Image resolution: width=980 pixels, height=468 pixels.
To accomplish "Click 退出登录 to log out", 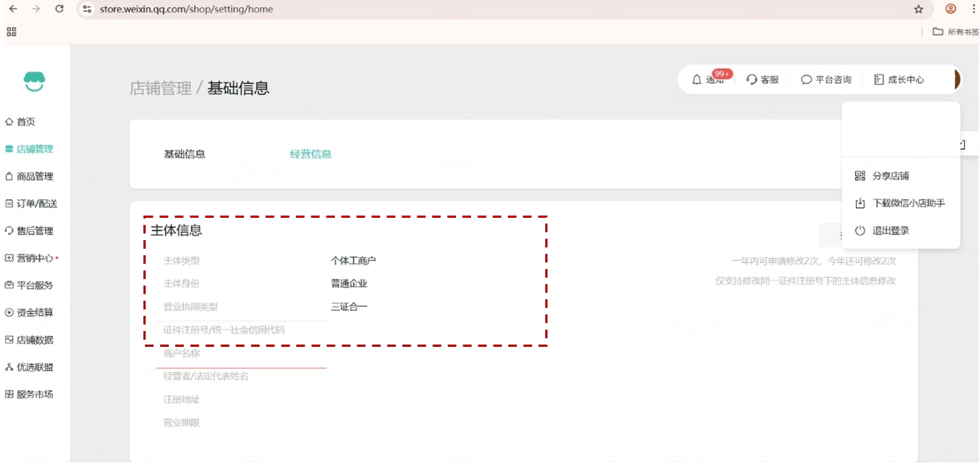I will click(x=890, y=231).
